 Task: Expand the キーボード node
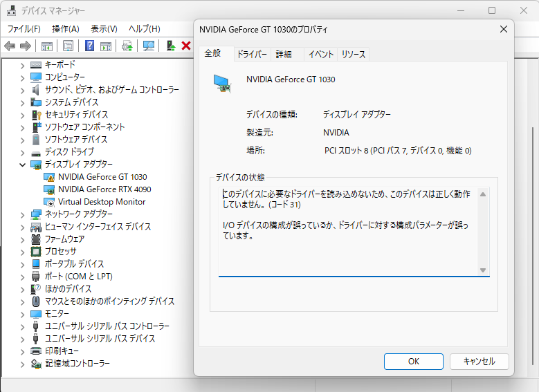(x=22, y=66)
